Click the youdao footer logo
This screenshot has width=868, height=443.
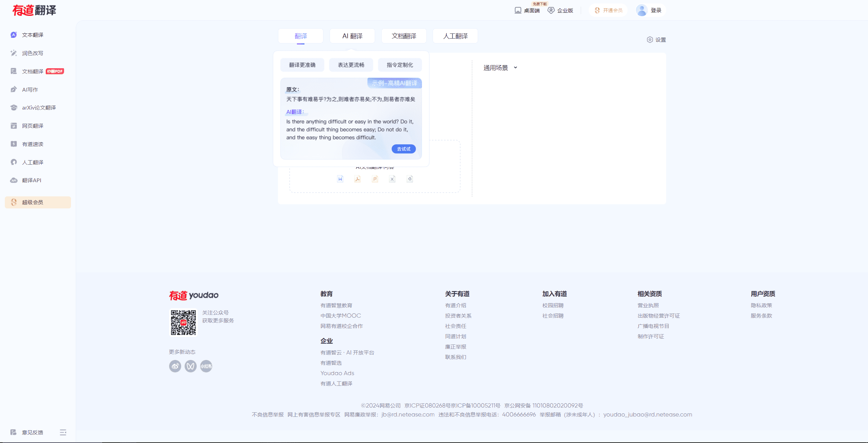(x=194, y=295)
